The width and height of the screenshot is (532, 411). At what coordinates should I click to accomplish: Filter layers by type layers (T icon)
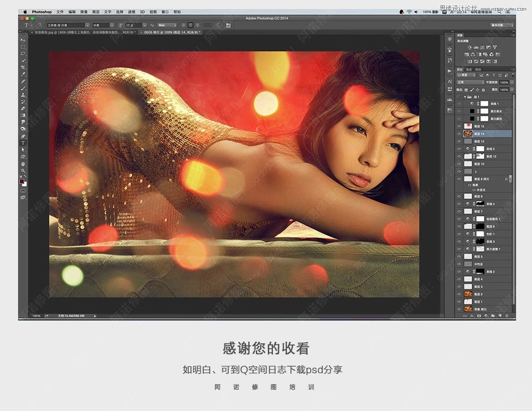pos(494,75)
